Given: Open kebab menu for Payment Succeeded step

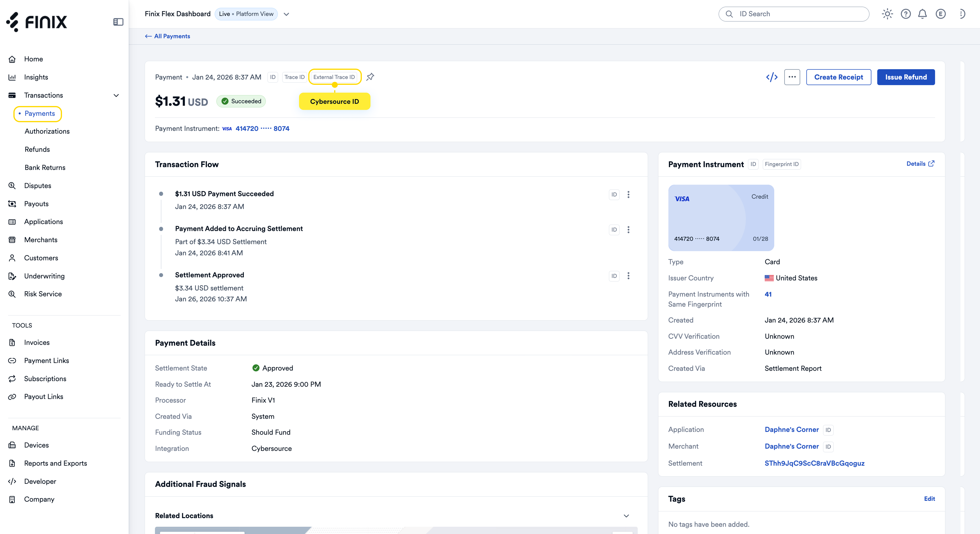Looking at the screenshot, I should (628, 194).
